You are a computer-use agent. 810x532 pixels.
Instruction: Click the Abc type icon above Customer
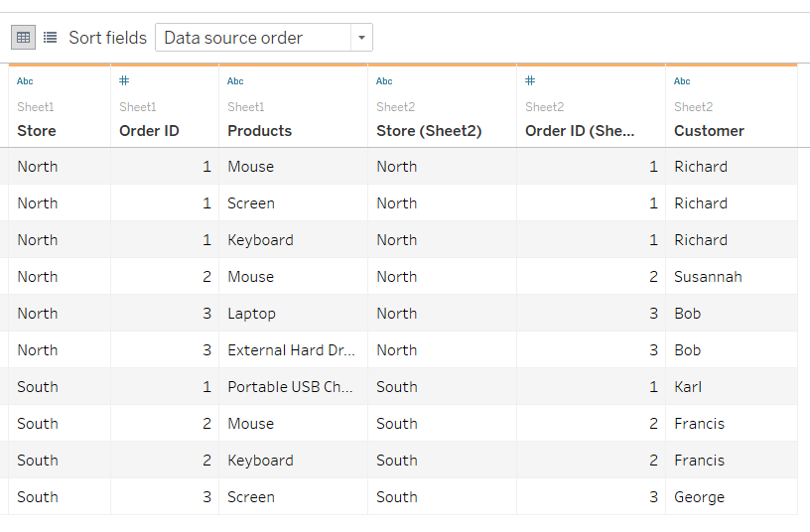click(682, 81)
